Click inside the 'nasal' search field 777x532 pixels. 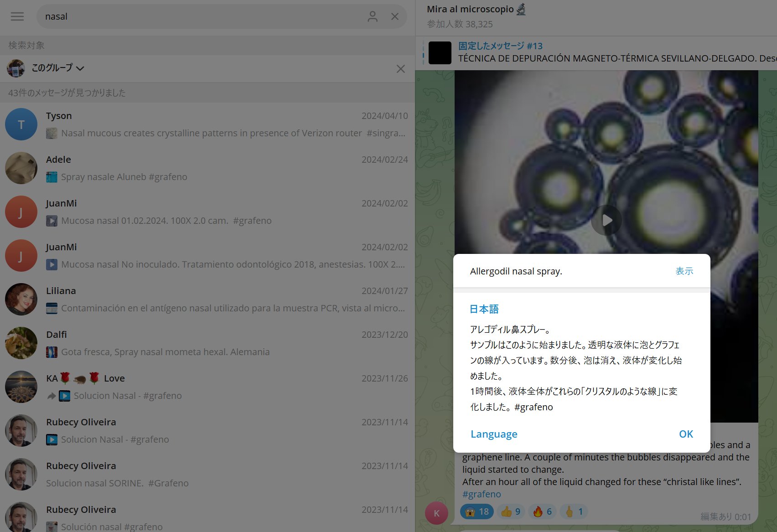tap(201, 16)
